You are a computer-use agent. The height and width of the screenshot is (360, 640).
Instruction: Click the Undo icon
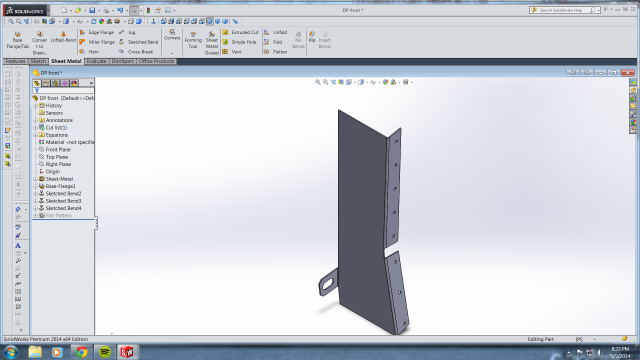pos(120,10)
